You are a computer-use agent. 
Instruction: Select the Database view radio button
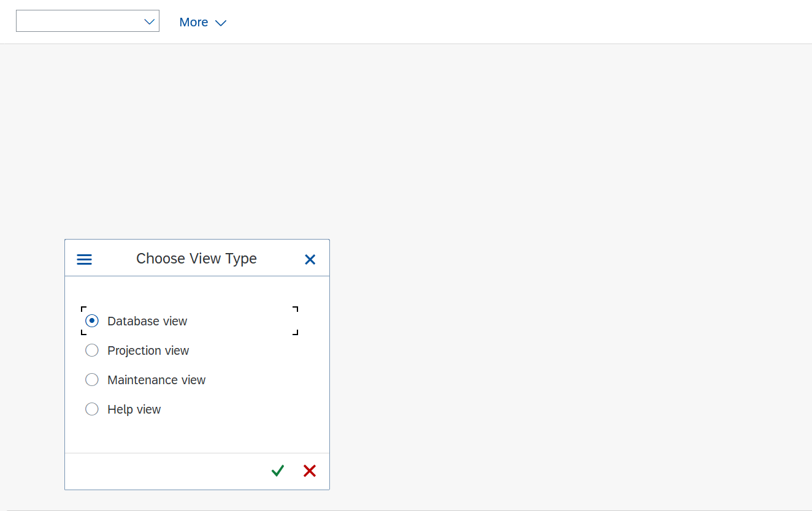92,321
